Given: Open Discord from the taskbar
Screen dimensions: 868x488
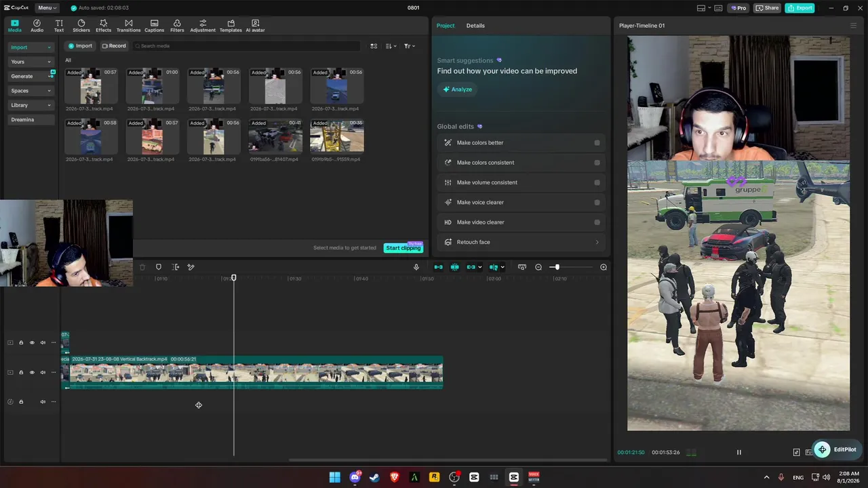Looking at the screenshot, I should [x=355, y=477].
